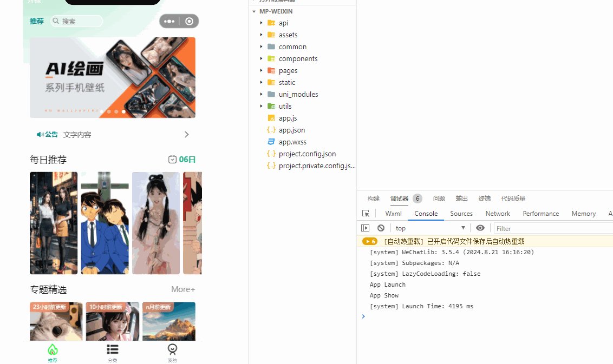Open the calendar icon beside 06日
Viewport: 613px width, 364px height.
coord(172,160)
